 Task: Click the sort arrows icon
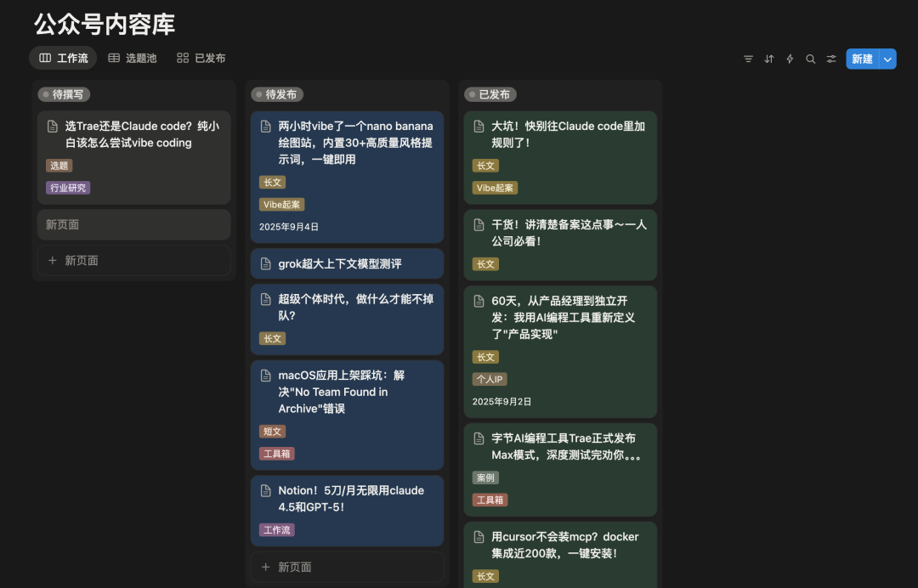pyautogui.click(x=769, y=59)
